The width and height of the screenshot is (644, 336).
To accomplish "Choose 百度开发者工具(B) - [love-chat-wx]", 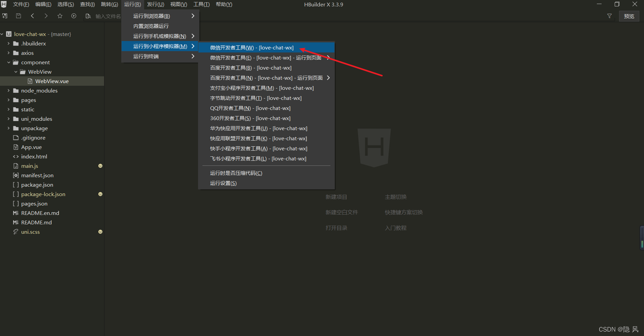I will [x=266, y=68].
